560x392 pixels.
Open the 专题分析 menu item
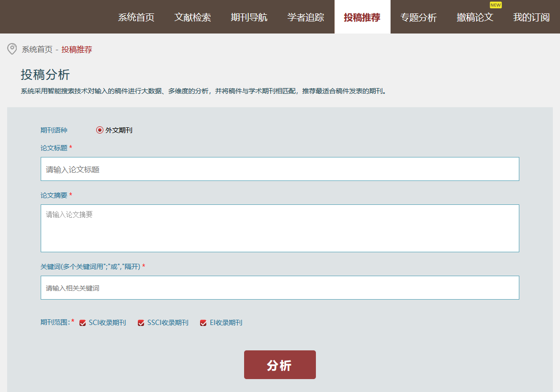click(419, 17)
